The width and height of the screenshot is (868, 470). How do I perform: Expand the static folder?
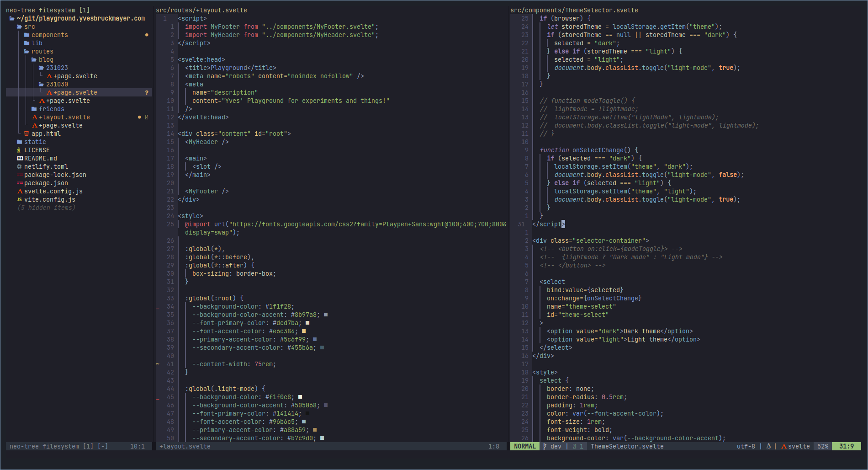click(x=19, y=142)
